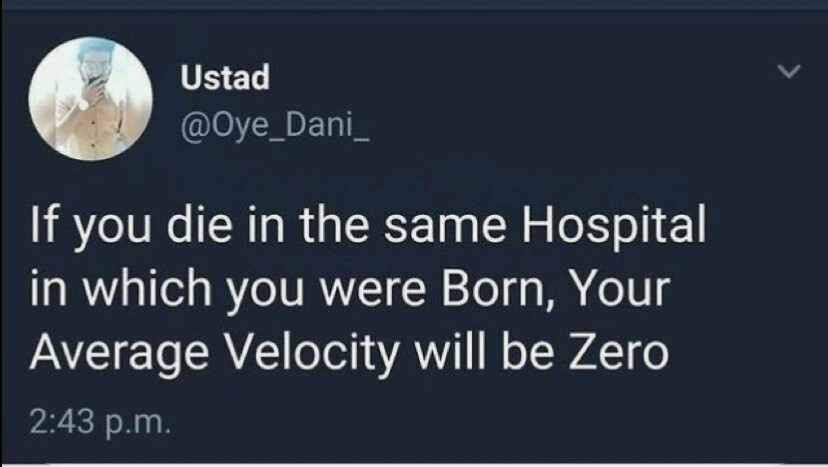Viewport: 828px width, 467px height.
Task: Click the word same in the tweet
Action: pyautogui.click(x=445, y=228)
